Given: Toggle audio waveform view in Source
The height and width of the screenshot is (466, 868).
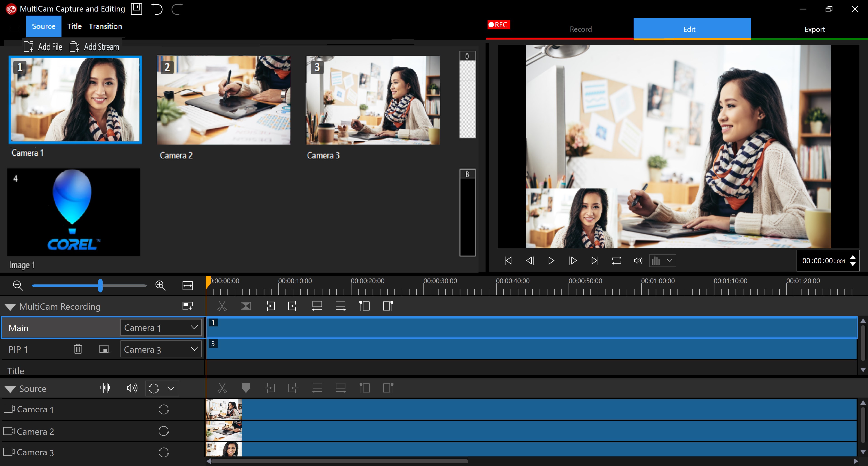Looking at the screenshot, I should point(105,388).
